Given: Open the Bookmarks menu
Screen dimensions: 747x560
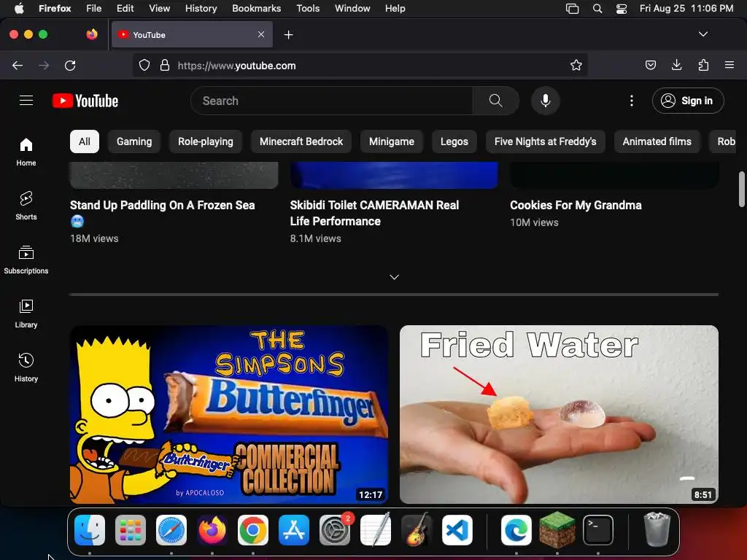Looking at the screenshot, I should click(256, 9).
